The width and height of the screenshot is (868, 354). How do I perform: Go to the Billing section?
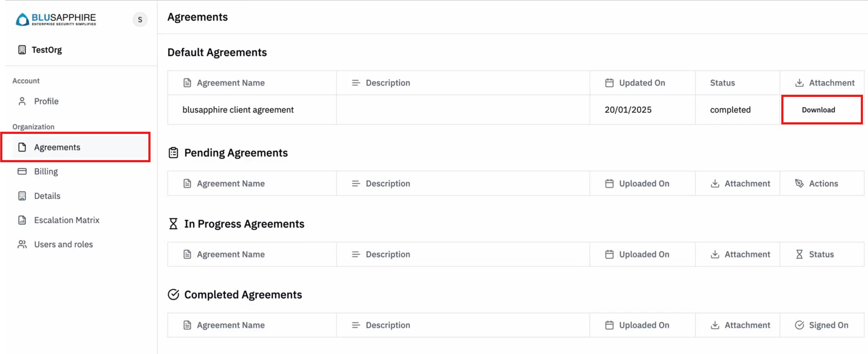click(46, 172)
